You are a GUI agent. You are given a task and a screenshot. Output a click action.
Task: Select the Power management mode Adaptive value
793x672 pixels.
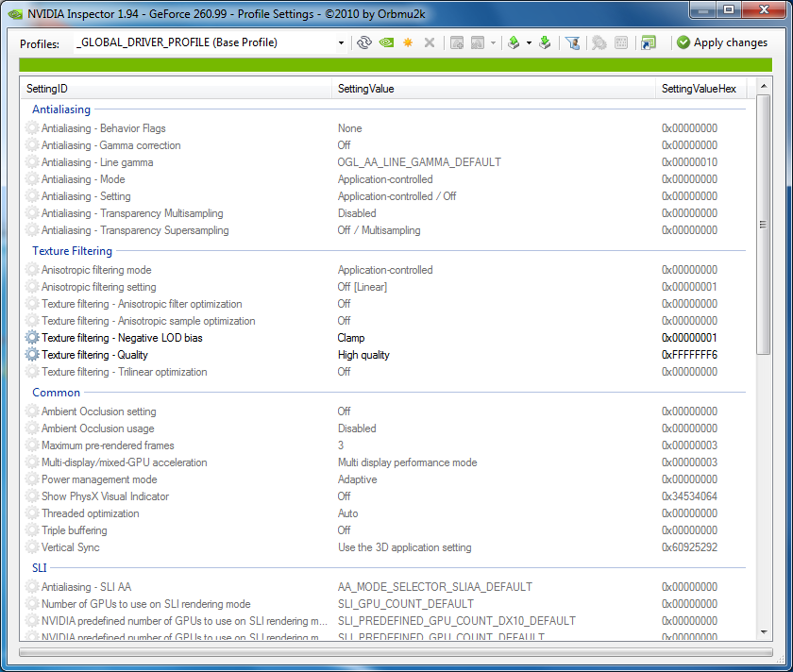[x=357, y=479]
